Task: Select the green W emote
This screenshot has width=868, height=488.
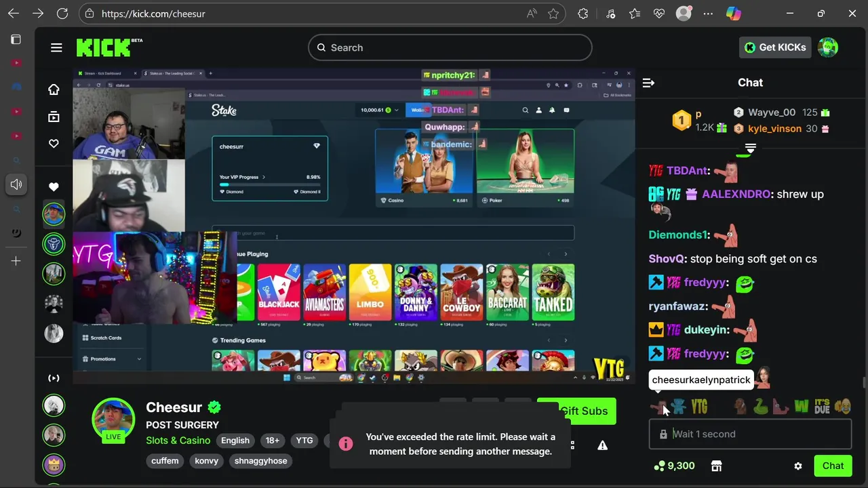Action: (802, 406)
